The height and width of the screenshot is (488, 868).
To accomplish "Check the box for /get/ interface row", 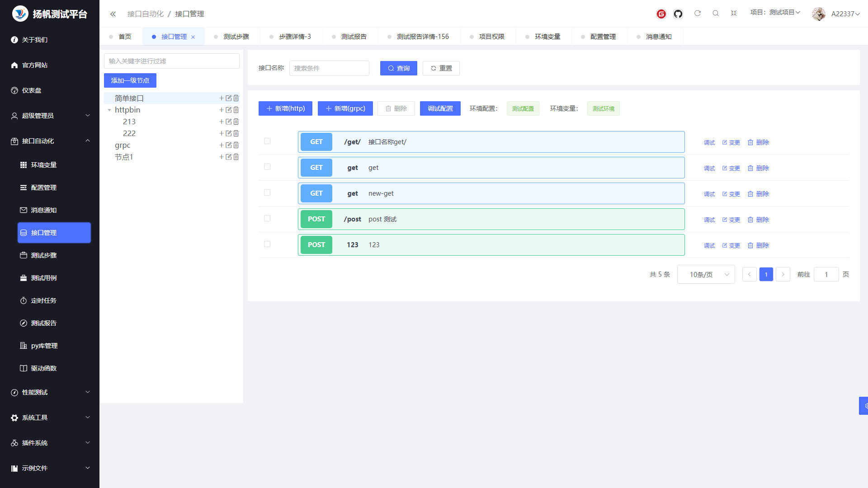I will point(267,141).
